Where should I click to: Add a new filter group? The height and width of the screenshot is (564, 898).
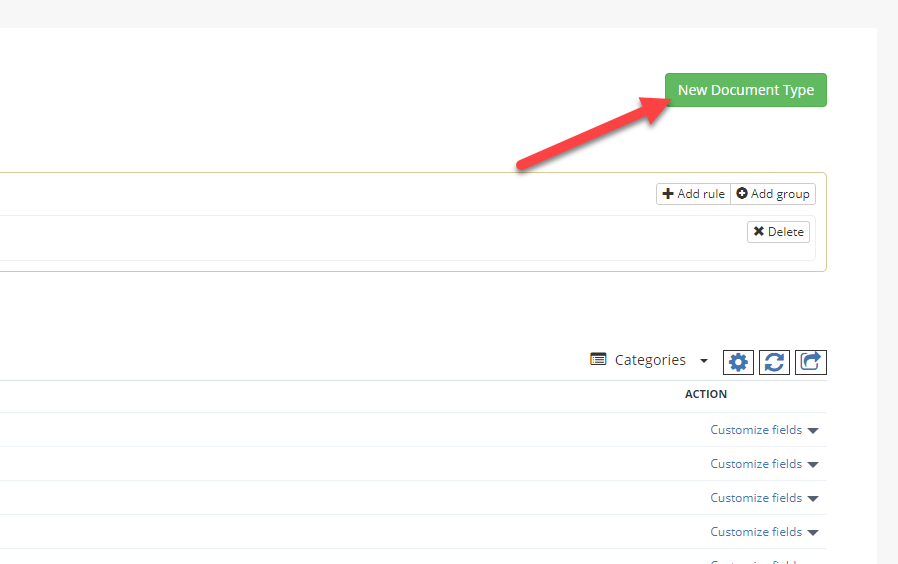[x=773, y=194]
